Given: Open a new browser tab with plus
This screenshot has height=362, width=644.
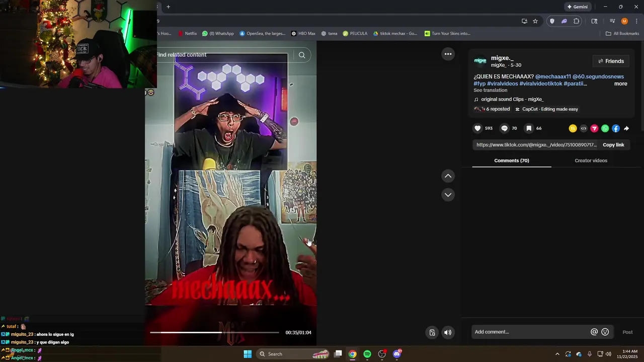Looking at the screenshot, I should pyautogui.click(x=169, y=7).
